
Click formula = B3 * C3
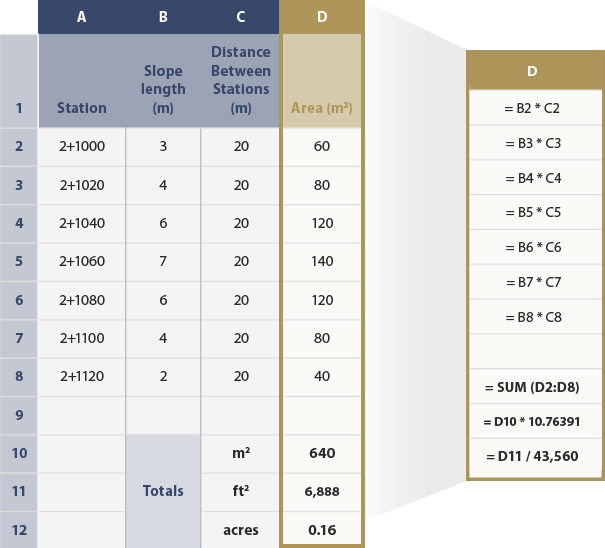(535, 143)
